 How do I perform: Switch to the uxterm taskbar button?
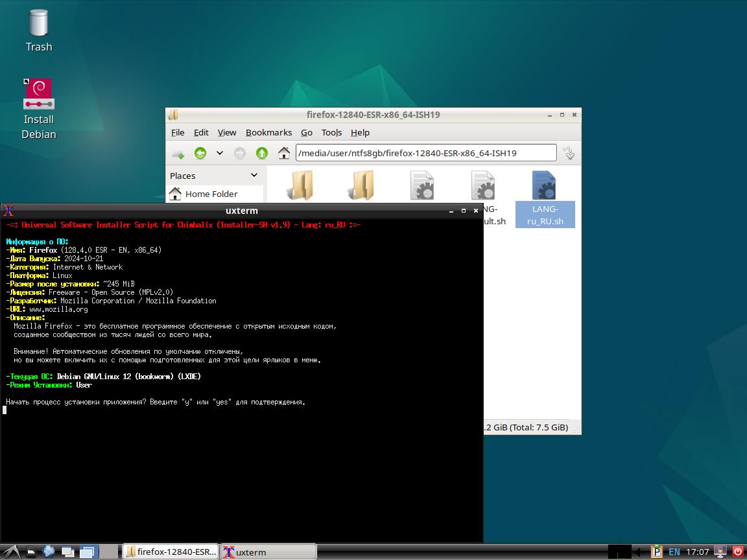click(x=268, y=552)
